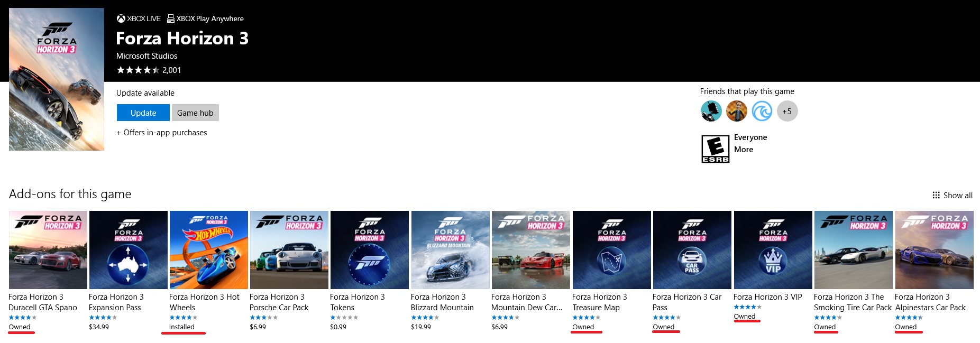
Task: Select 'Forza Horizon 3 Car Pass' title
Action: point(687,302)
